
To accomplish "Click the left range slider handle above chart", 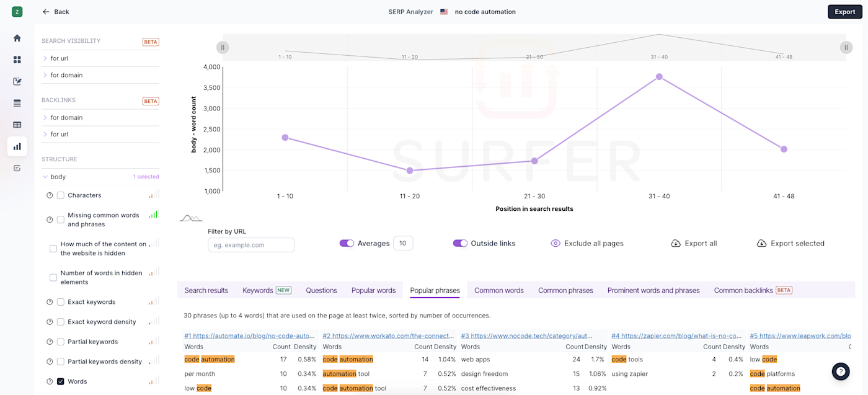I will click(x=223, y=47).
